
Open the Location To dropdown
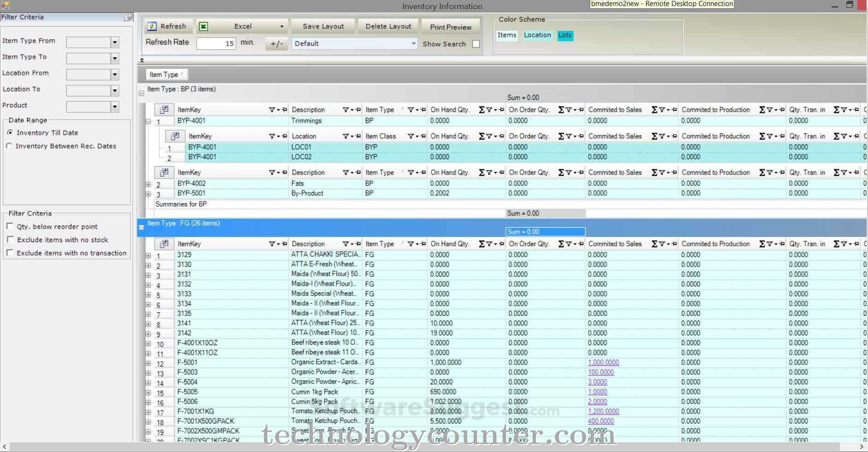pyautogui.click(x=115, y=91)
